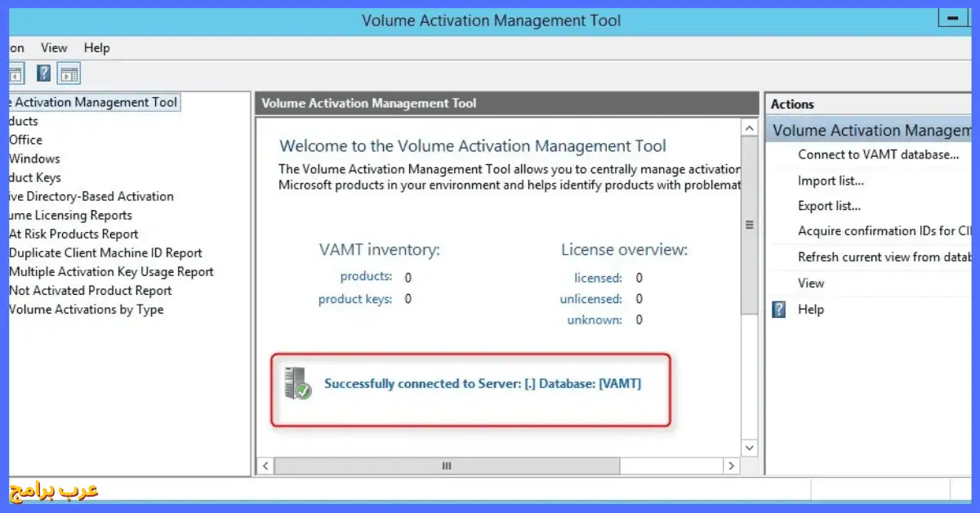Screen dimensions: 980x513
Task: Click the Help toolbar question-mark icon
Action: tap(44, 74)
